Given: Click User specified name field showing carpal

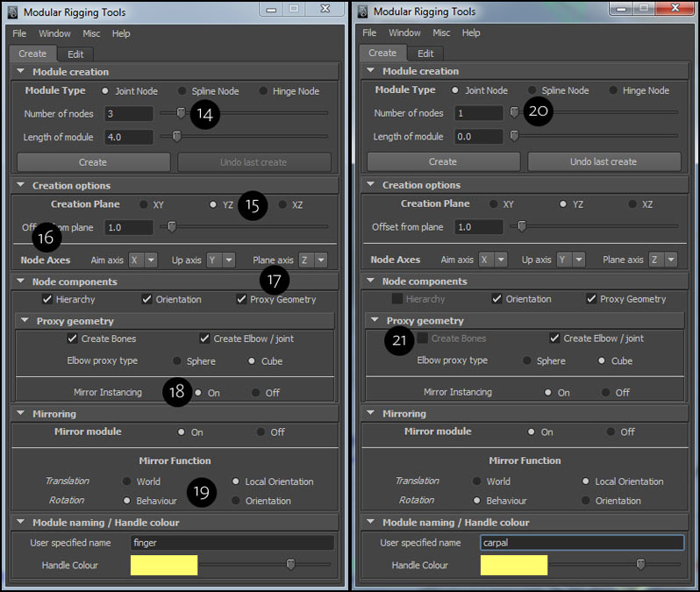Looking at the screenshot, I should (x=582, y=542).
